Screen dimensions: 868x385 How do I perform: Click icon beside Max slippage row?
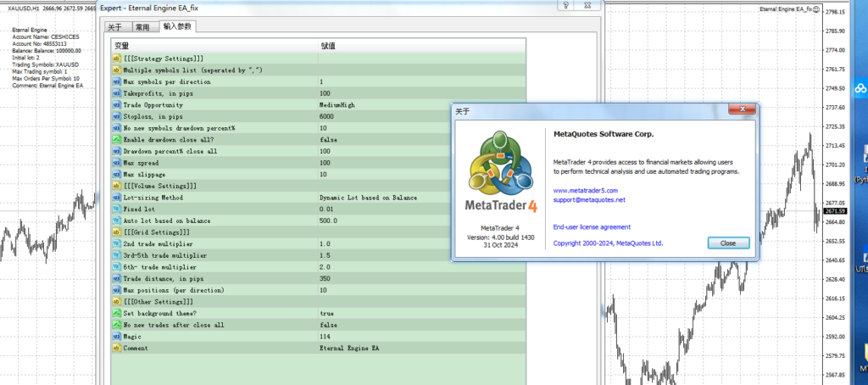(x=116, y=175)
